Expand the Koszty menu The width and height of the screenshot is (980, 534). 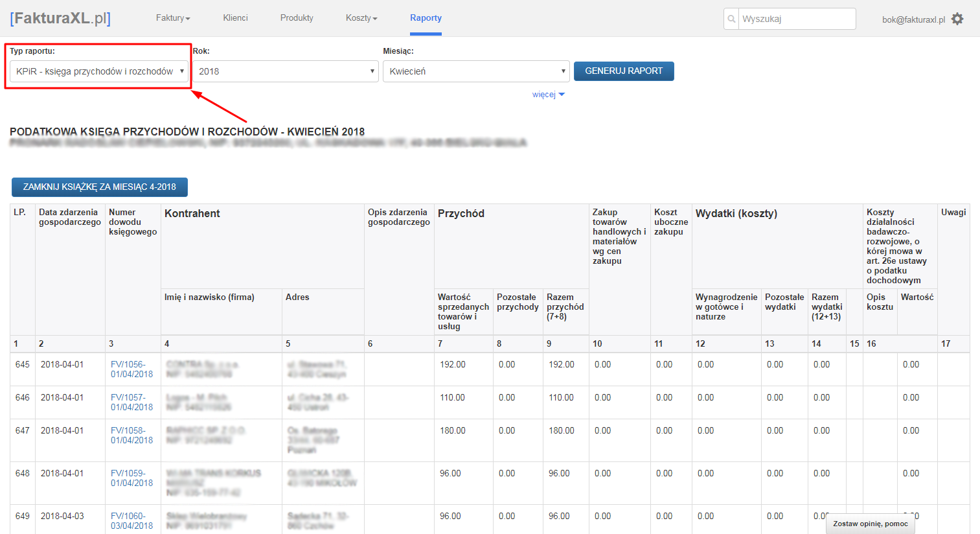coord(361,18)
